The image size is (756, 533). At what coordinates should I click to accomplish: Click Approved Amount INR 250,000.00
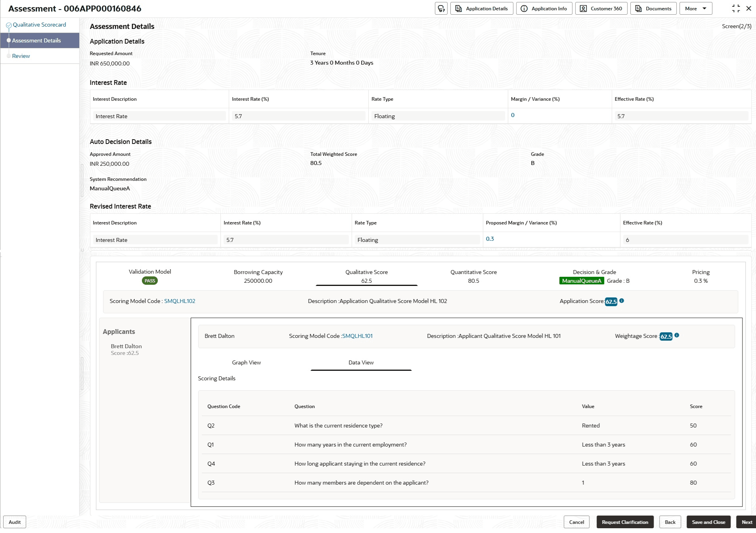click(x=109, y=164)
